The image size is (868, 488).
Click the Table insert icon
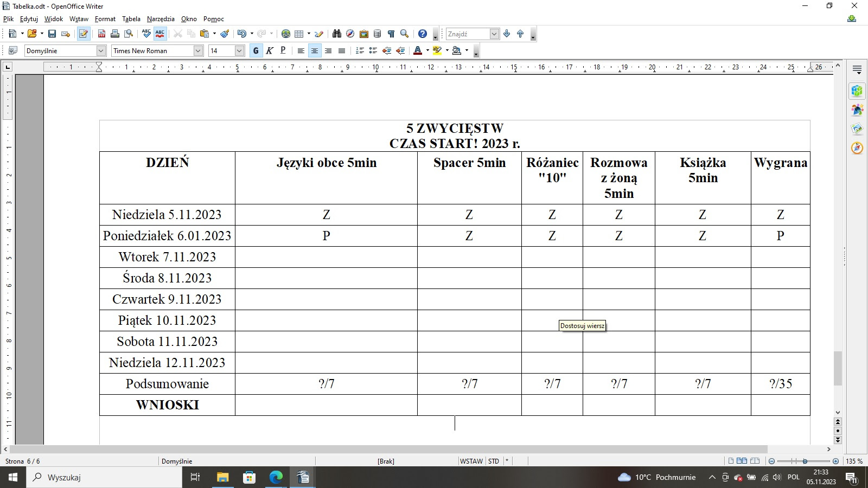pos(299,34)
